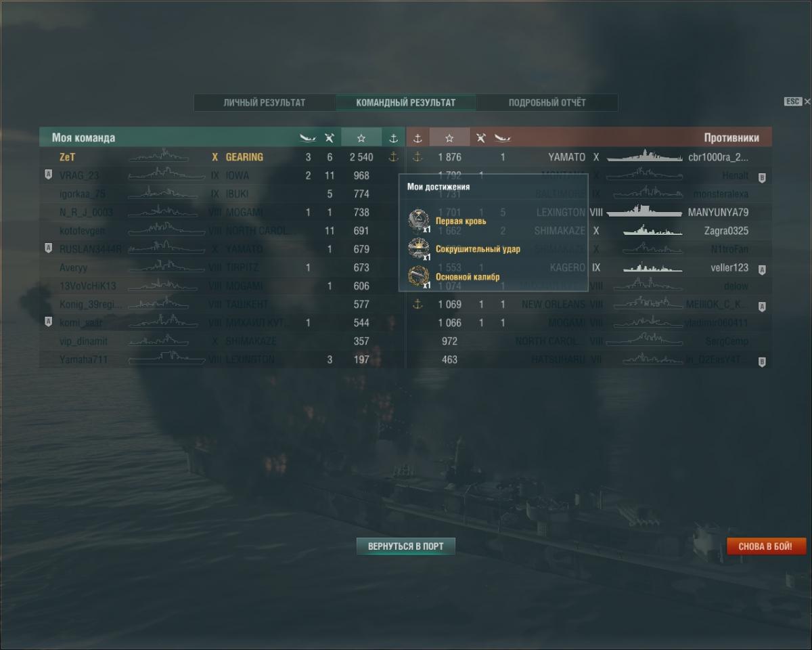This screenshot has width=812, height=650.
Task: Switch to the Личный результат tab
Action: coord(265,103)
